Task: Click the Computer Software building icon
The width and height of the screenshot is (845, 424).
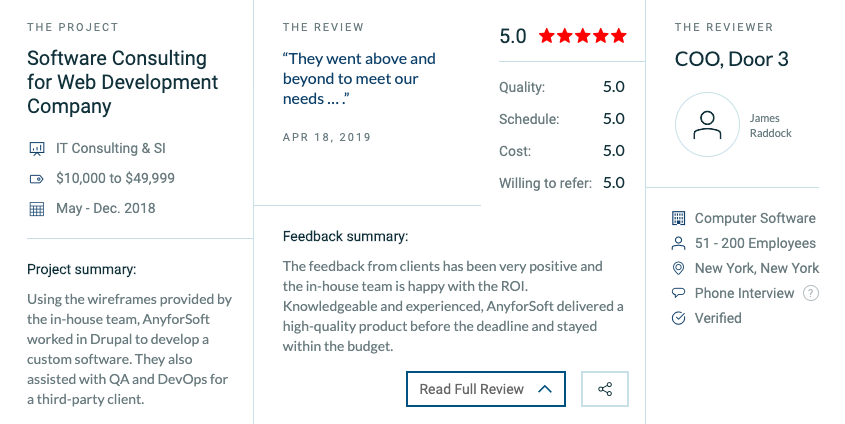Action: (x=678, y=218)
